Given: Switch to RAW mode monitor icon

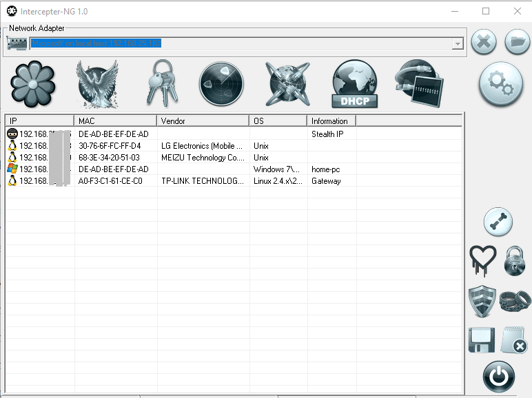Looking at the screenshot, I should tap(420, 83).
